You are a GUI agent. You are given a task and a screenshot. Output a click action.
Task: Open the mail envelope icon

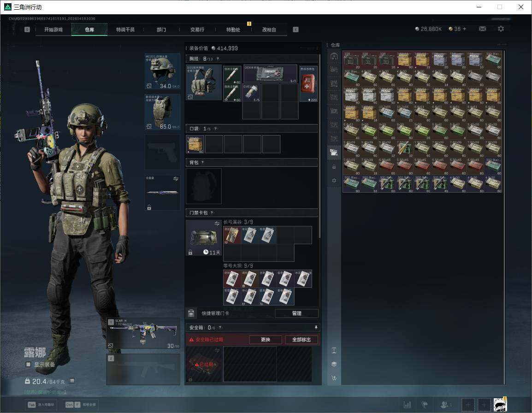(483, 29)
